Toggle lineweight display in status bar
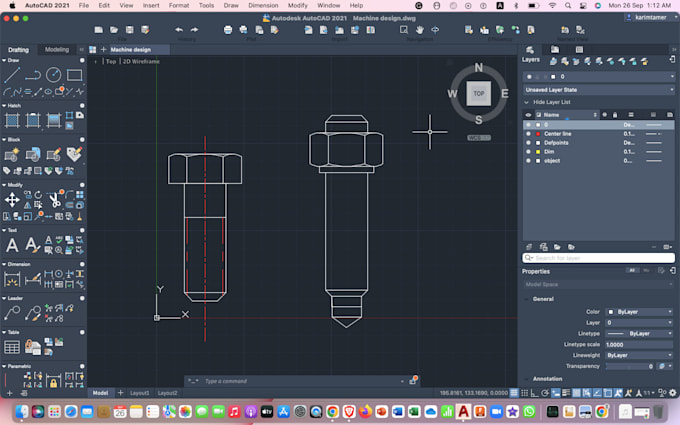Screen dimensions: 680x425 pos(566,393)
